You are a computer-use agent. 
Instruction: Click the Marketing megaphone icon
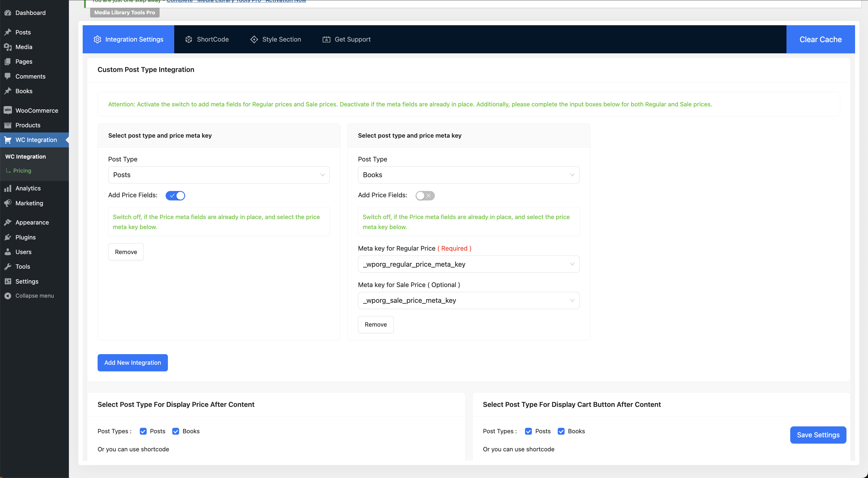[8, 203]
